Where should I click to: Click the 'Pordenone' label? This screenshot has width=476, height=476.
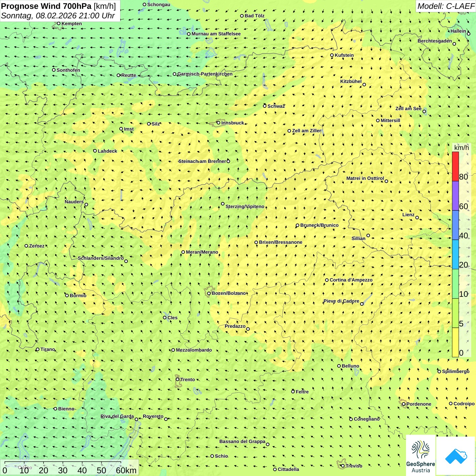coord(419,404)
